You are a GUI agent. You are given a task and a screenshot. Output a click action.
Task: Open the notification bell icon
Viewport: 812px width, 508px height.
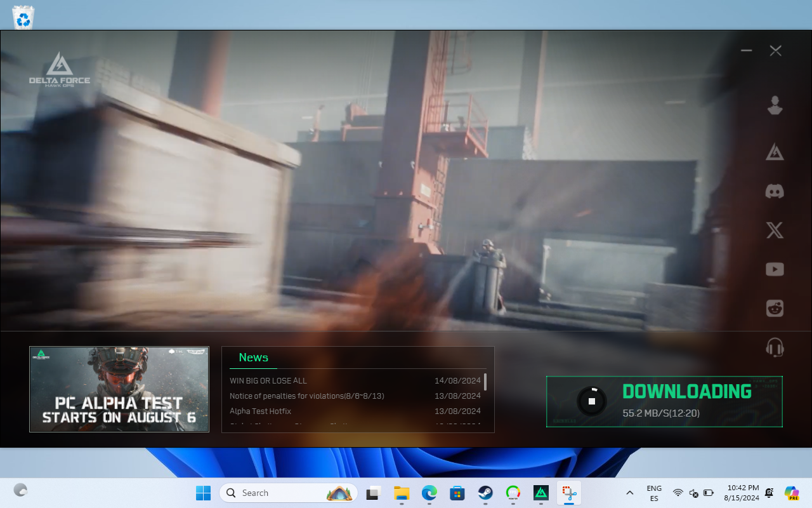pos(770,493)
